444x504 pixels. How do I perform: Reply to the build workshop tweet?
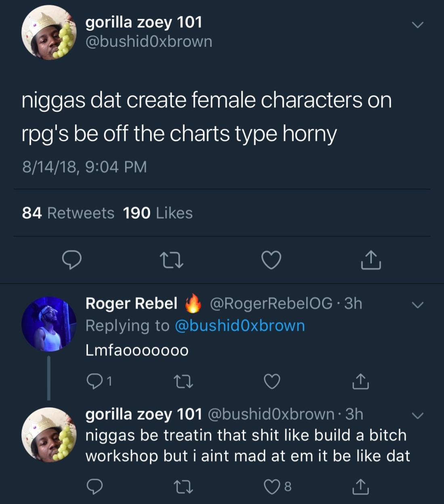click(95, 487)
